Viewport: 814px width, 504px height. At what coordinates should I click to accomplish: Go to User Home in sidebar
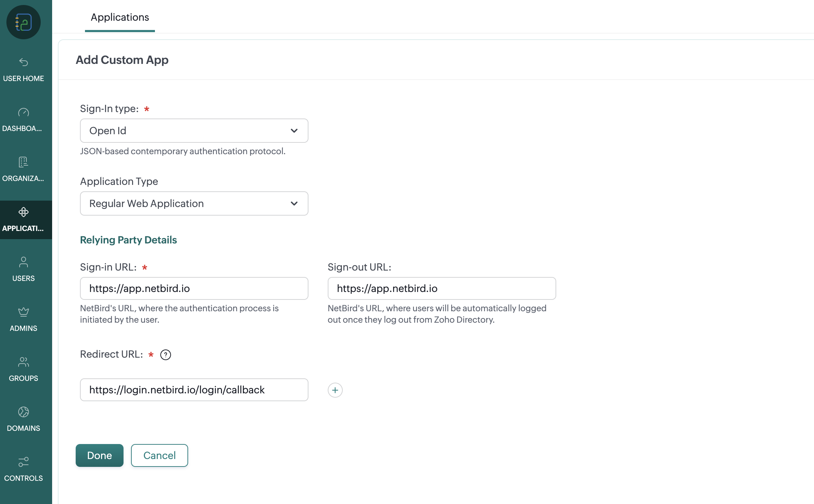24,70
